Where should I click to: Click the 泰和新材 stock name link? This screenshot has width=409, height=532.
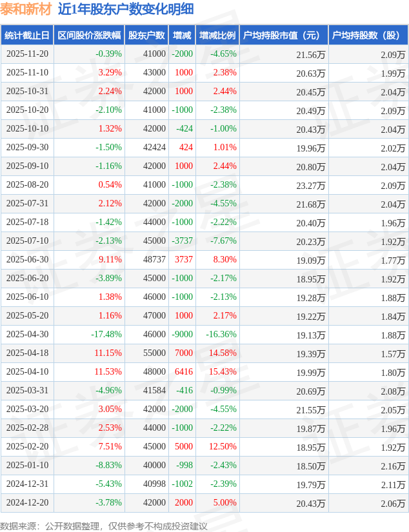[26, 9]
